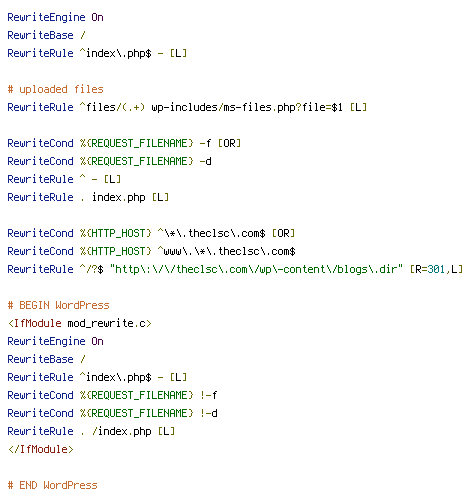The height and width of the screenshot is (502, 472).
Task: Click the www HTTP_HOST condition line
Action: [x=151, y=251]
